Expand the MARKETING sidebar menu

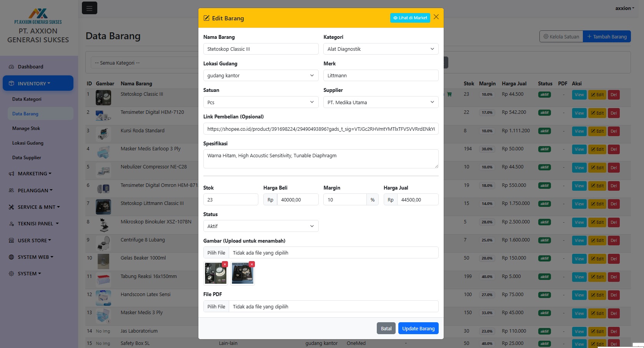[38, 173]
